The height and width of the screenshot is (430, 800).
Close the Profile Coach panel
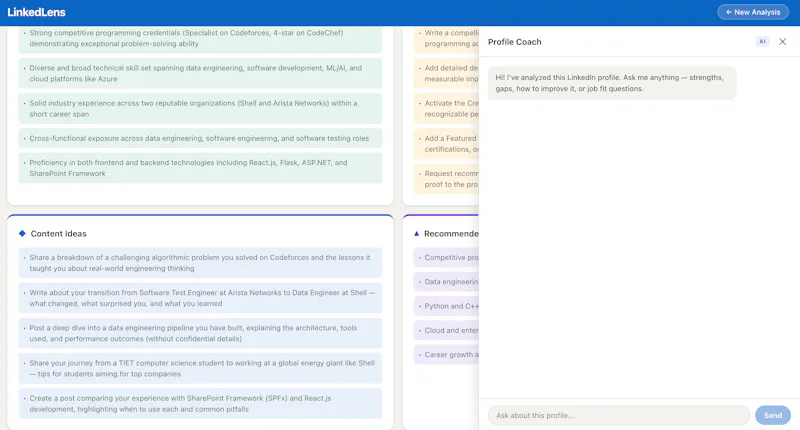(782, 42)
